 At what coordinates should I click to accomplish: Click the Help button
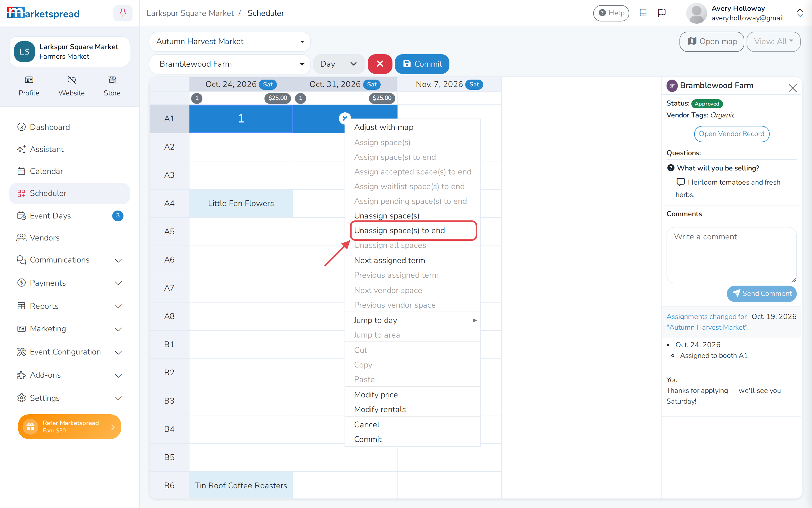pos(611,13)
